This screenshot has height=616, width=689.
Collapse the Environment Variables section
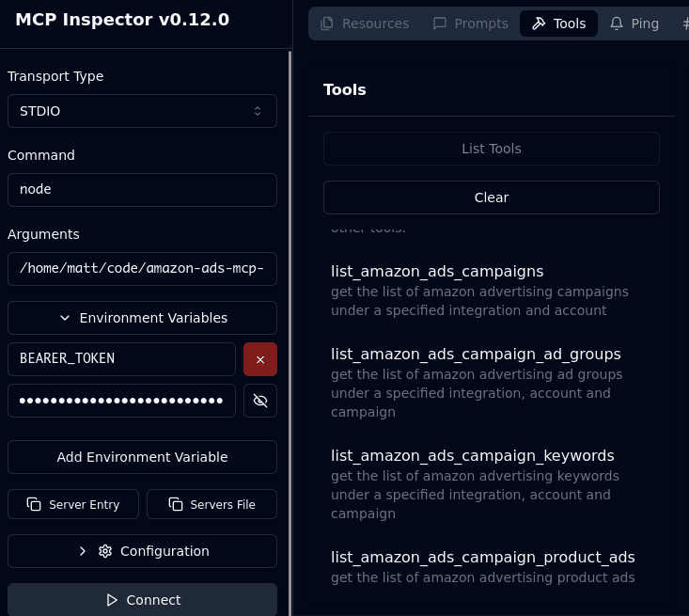pos(142,318)
